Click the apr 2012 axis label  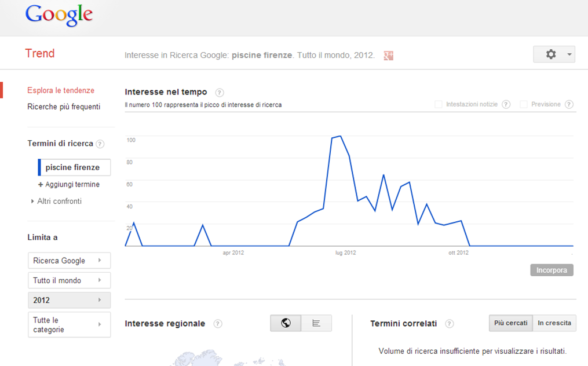tap(233, 252)
